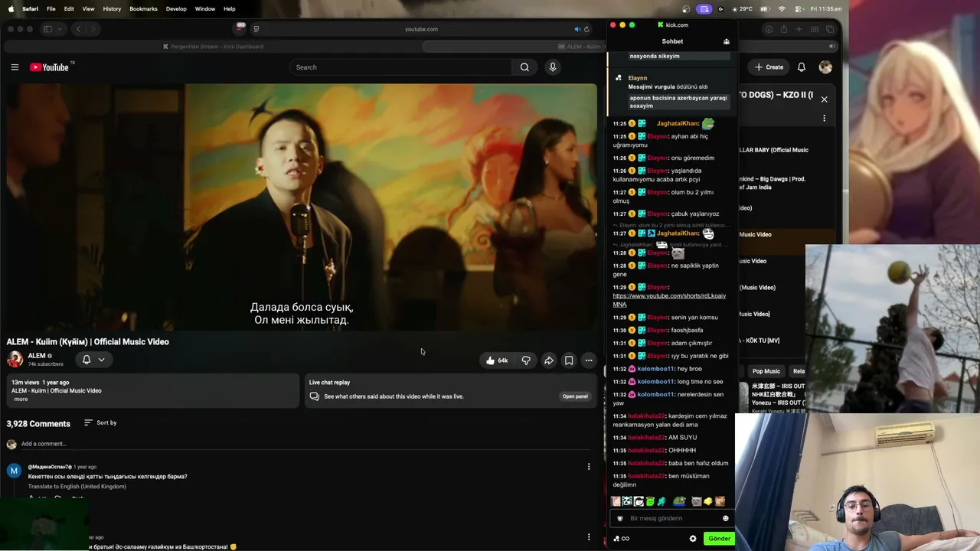Image resolution: width=980 pixels, height=551 pixels.
Task: Like the ALEM Kuiim video
Action: 496,360
